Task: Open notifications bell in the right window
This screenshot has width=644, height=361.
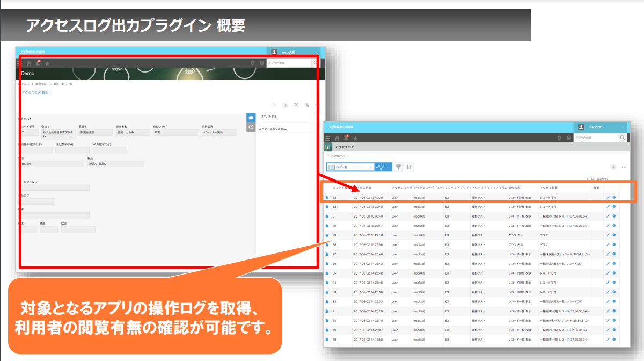Action: tap(346, 138)
